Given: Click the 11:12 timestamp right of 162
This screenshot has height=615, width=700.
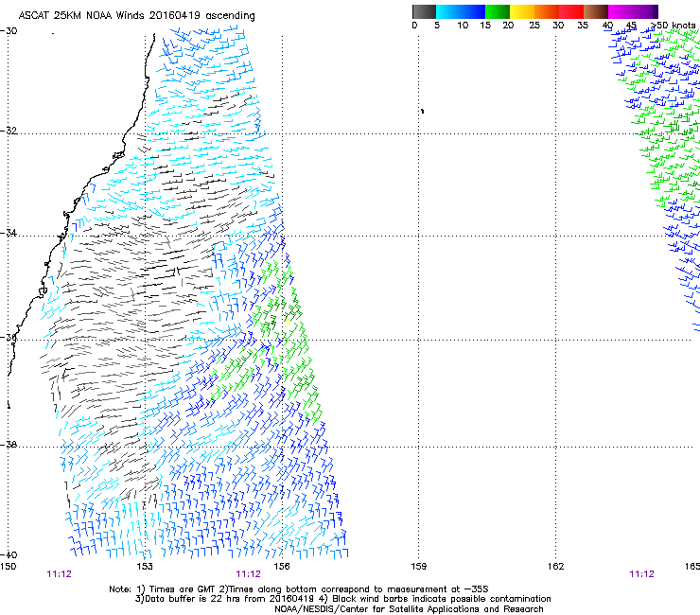Looking at the screenshot, I should coord(641,574).
